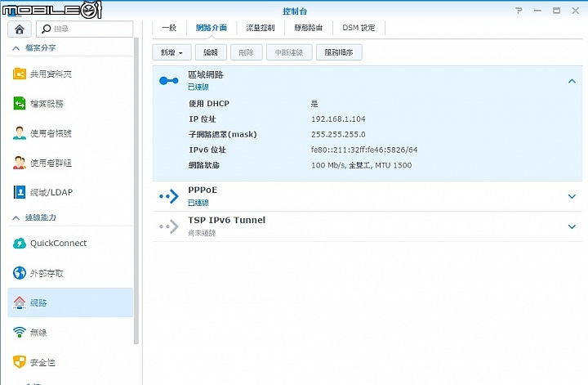Open 外部存取 external access globe icon
Image resolution: width=588 pixels, height=385 pixels.
(20, 273)
